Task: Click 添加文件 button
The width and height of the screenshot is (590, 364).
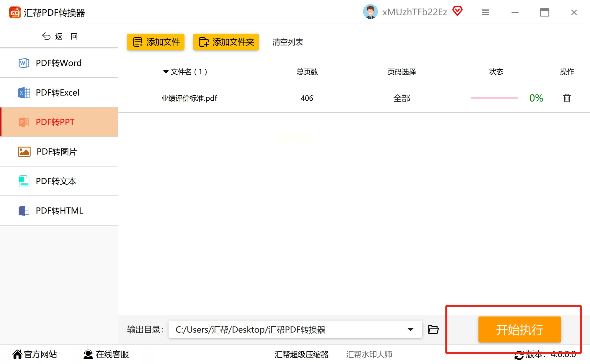Action: coord(156,42)
